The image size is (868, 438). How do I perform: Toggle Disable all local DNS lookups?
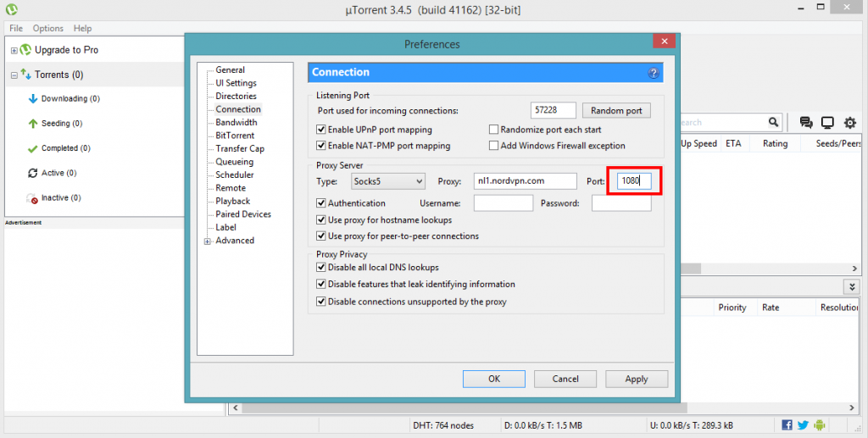[x=321, y=267]
